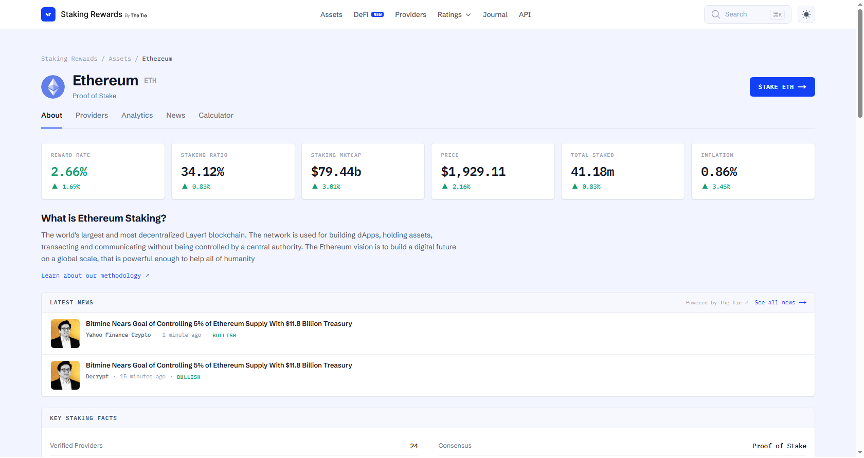Click the Proof of Stake consensus value
The height and width of the screenshot is (458, 864).
[779, 446]
